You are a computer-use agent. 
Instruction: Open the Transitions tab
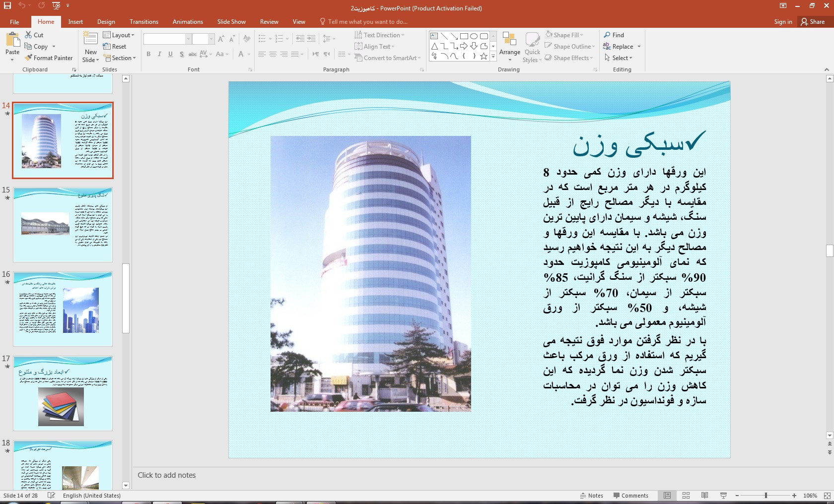143,22
